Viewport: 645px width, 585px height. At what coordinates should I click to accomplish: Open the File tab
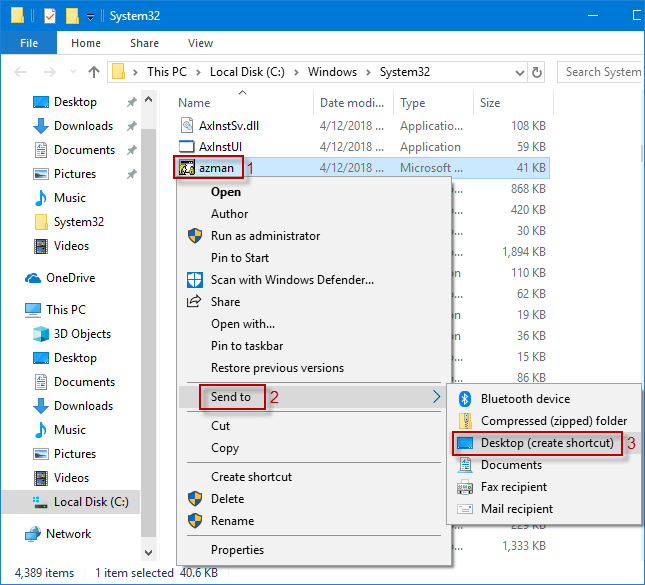click(29, 43)
